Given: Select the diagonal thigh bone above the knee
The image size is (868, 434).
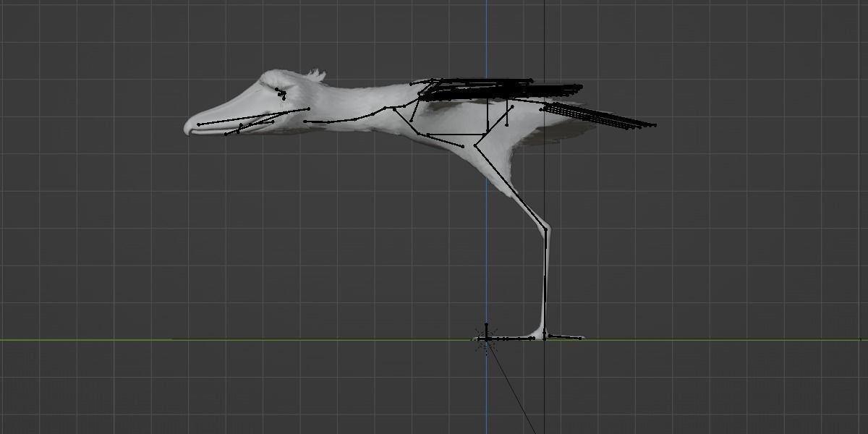Looking at the screenshot, I should (x=511, y=187).
